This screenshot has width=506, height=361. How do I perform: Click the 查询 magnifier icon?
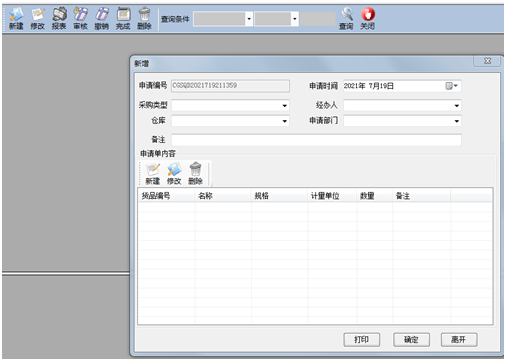[x=346, y=19]
